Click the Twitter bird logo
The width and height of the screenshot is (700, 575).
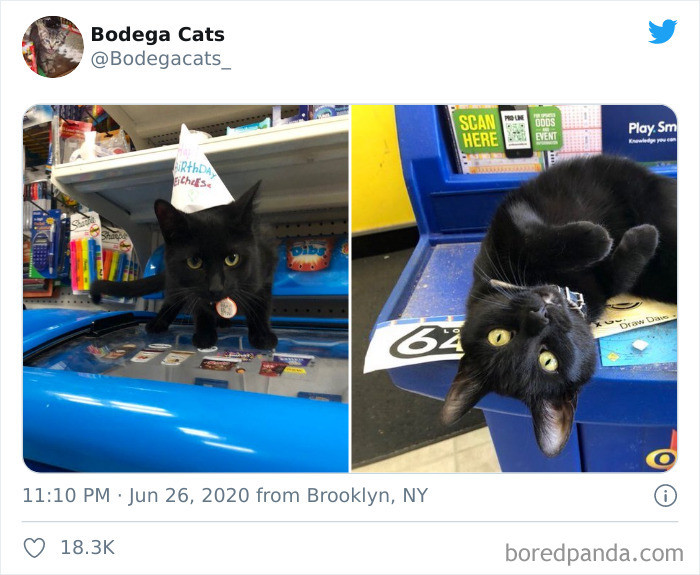662,32
